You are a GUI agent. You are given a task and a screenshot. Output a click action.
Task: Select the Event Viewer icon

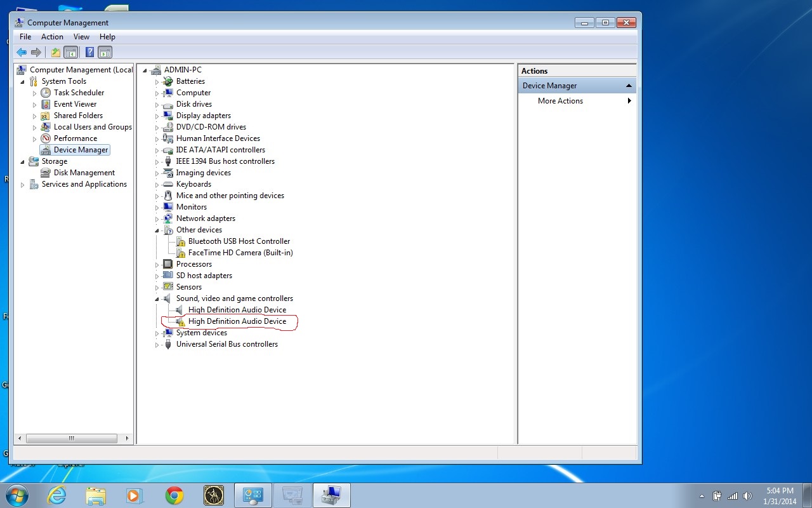tap(46, 104)
